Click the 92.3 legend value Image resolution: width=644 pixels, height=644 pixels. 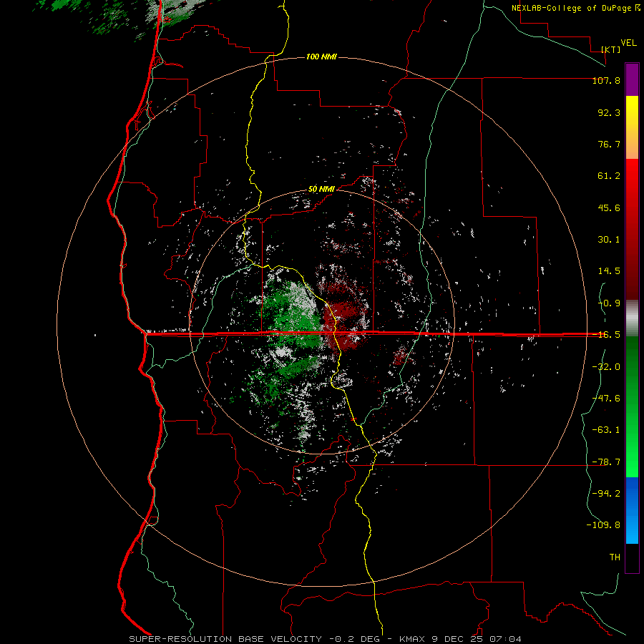609,112
